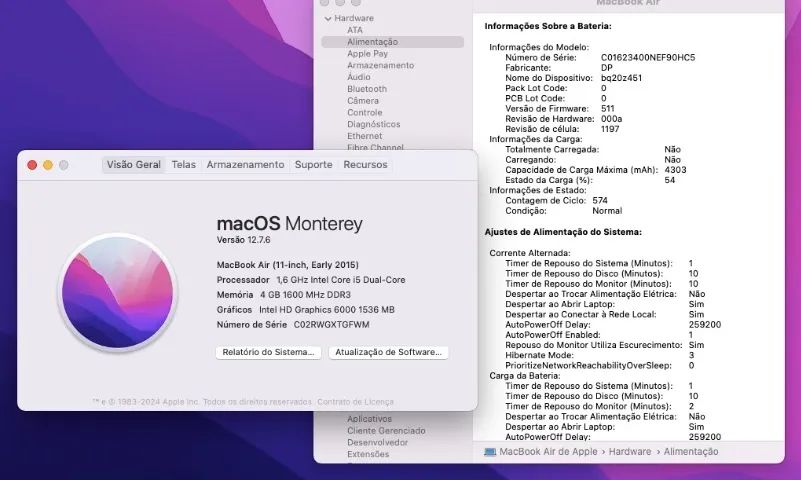Screen dimensions: 801x480
Task: Click firmware version value 511
Action: click(x=607, y=109)
